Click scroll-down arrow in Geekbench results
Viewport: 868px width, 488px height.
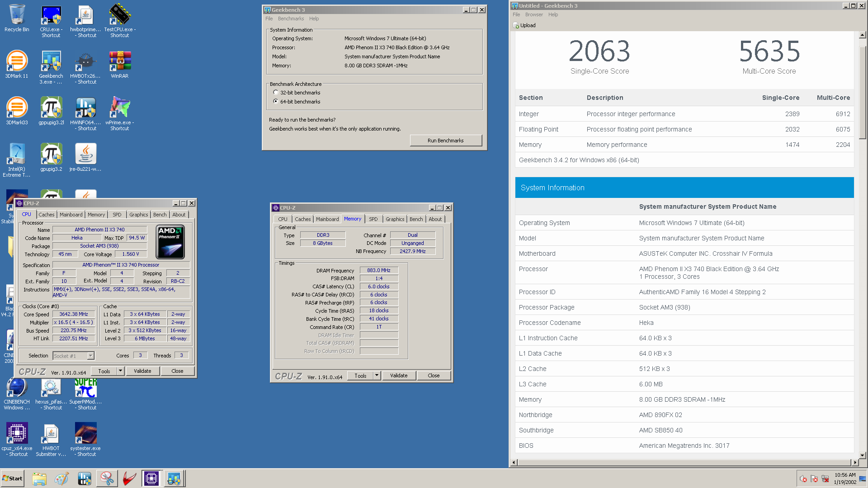tap(862, 455)
